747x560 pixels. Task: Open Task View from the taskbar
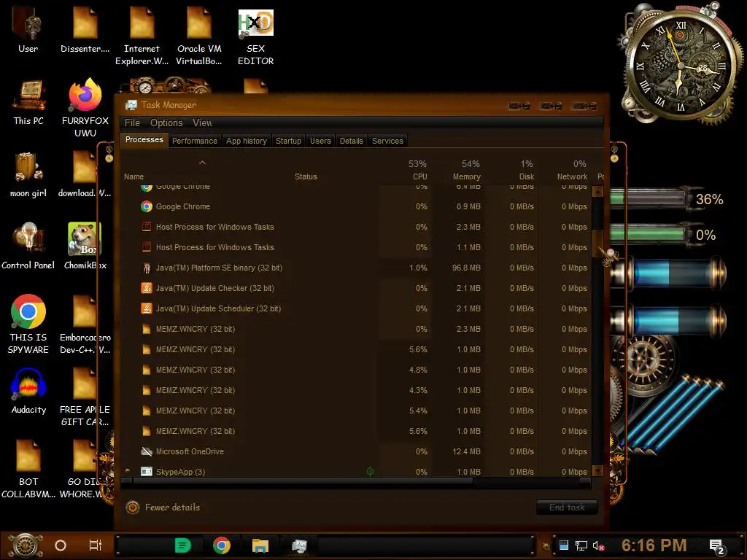pyautogui.click(x=96, y=545)
